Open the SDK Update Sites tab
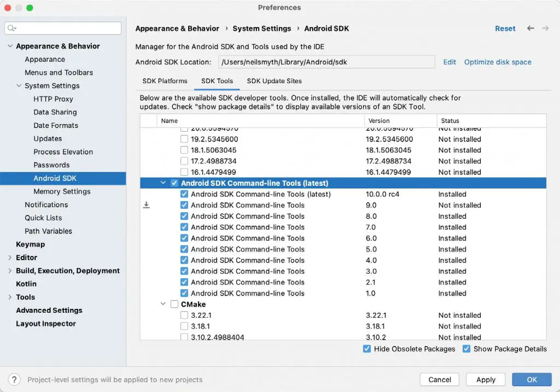The width and height of the screenshot is (560, 392). (274, 80)
